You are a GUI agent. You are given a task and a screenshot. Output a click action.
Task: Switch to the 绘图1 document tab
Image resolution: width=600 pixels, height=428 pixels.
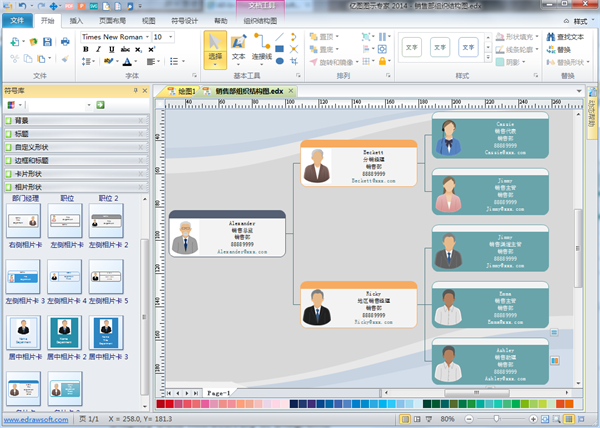tap(181, 91)
